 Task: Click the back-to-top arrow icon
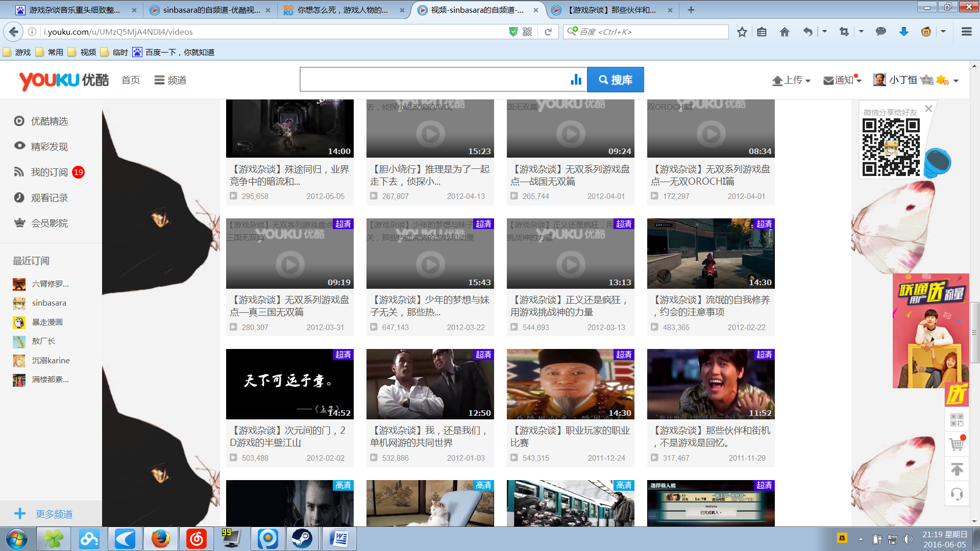tap(957, 469)
